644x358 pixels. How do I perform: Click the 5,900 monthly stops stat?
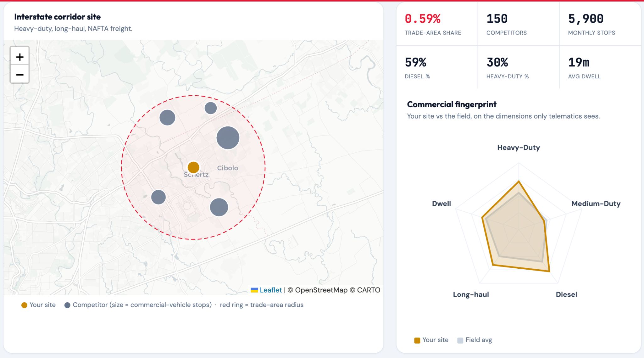[x=586, y=19]
